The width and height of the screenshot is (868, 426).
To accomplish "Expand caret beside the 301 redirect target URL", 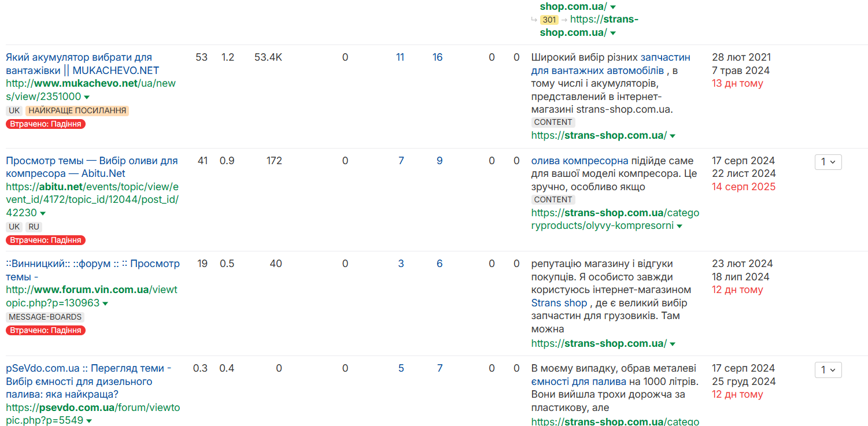I will (613, 33).
